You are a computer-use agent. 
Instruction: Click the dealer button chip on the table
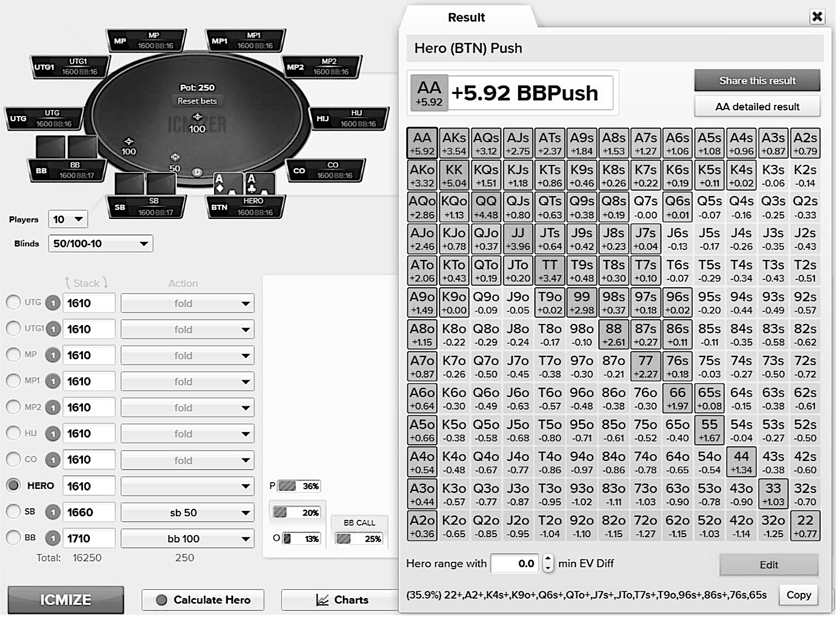[197, 172]
